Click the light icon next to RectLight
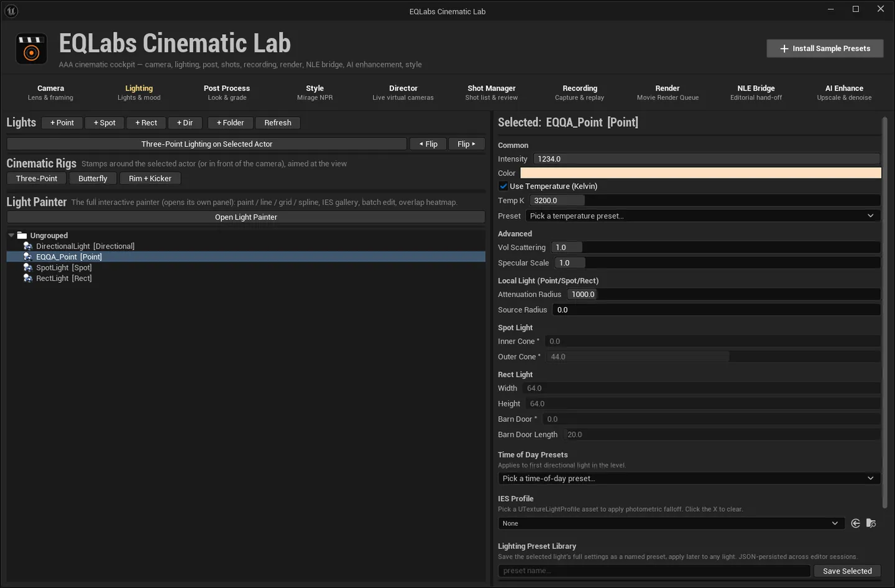Viewport: 895px width, 588px height. coord(27,278)
